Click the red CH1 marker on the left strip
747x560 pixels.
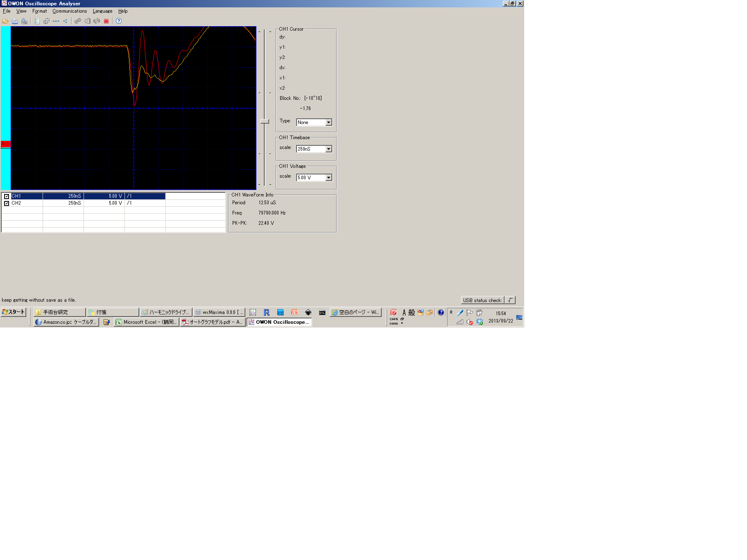(5, 144)
